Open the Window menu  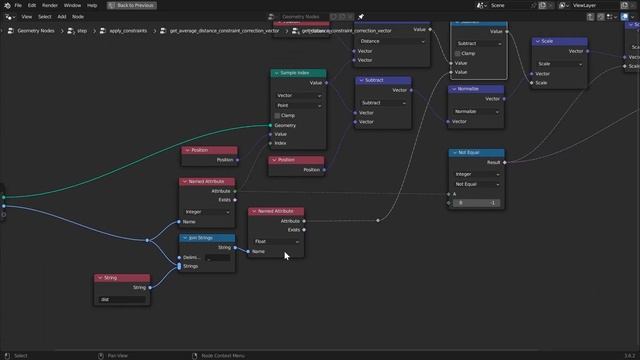(x=72, y=5)
